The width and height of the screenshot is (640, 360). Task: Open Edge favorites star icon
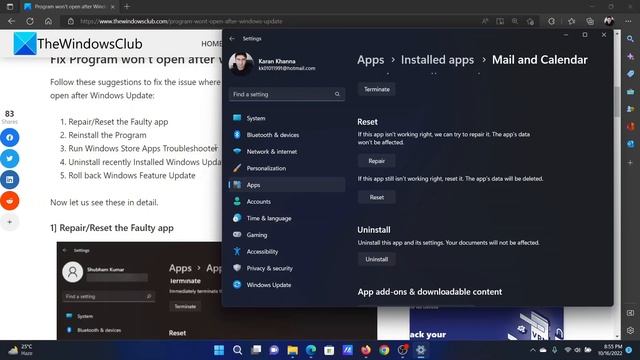pos(571,21)
